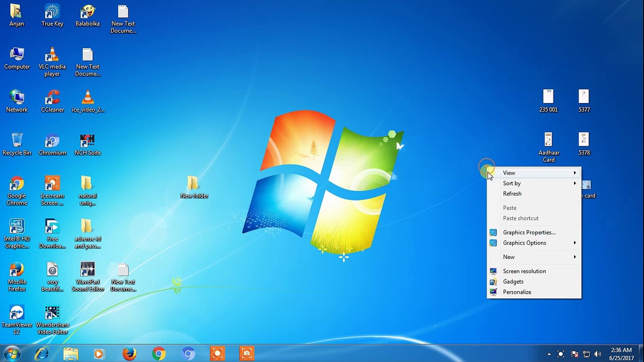644x362 pixels.
Task: Select the Free Download Manager shortcut
Action: click(52, 234)
